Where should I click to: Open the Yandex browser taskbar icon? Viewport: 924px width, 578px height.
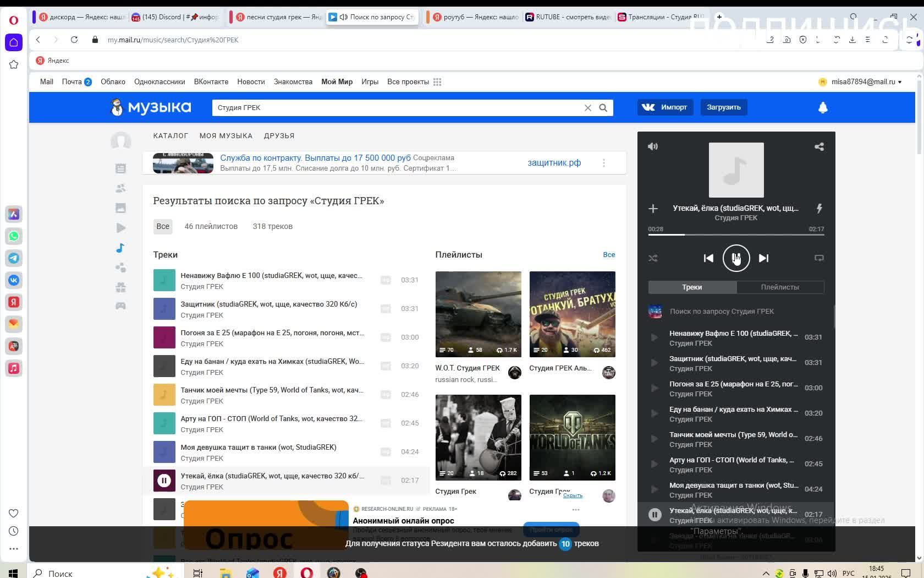pos(280,573)
